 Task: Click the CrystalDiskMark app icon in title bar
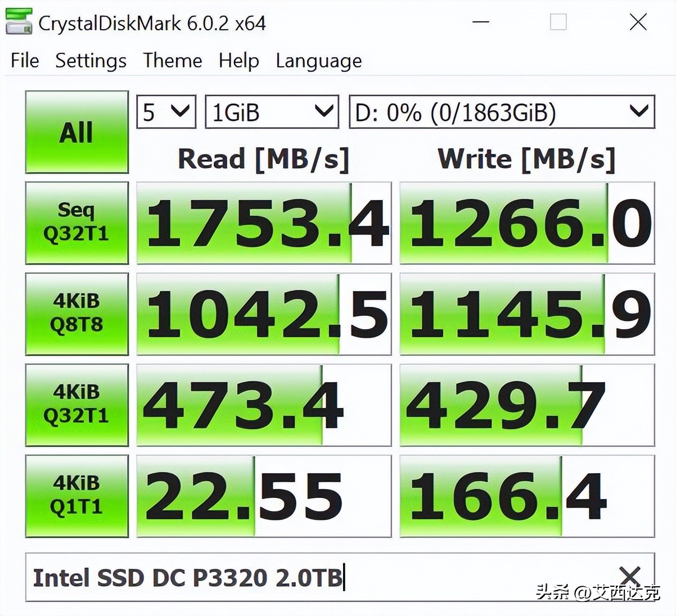(19, 22)
